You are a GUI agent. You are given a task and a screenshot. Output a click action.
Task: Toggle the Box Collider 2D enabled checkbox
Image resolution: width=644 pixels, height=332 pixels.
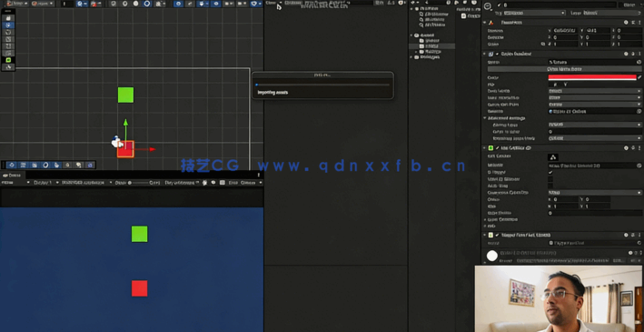pyautogui.click(x=498, y=147)
